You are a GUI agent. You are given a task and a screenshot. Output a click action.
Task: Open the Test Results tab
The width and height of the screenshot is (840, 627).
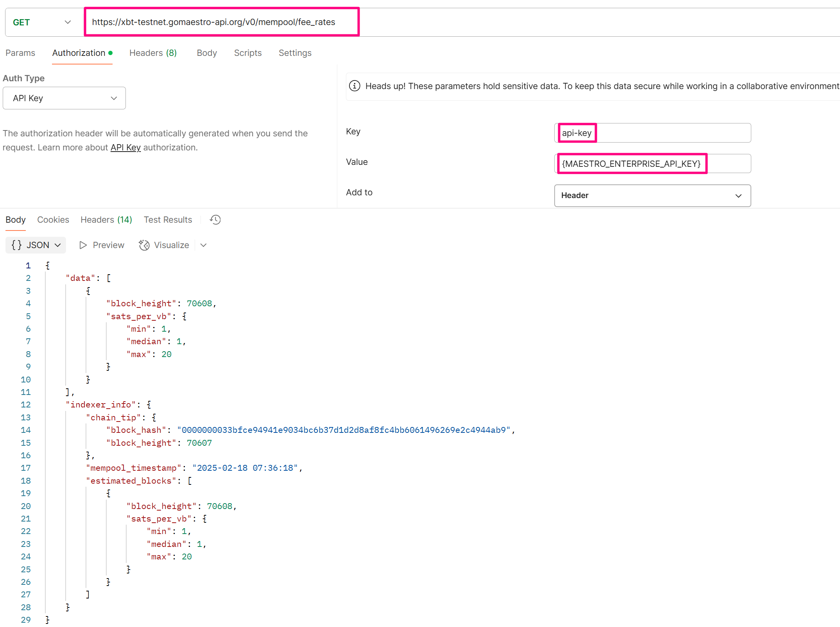[168, 220]
